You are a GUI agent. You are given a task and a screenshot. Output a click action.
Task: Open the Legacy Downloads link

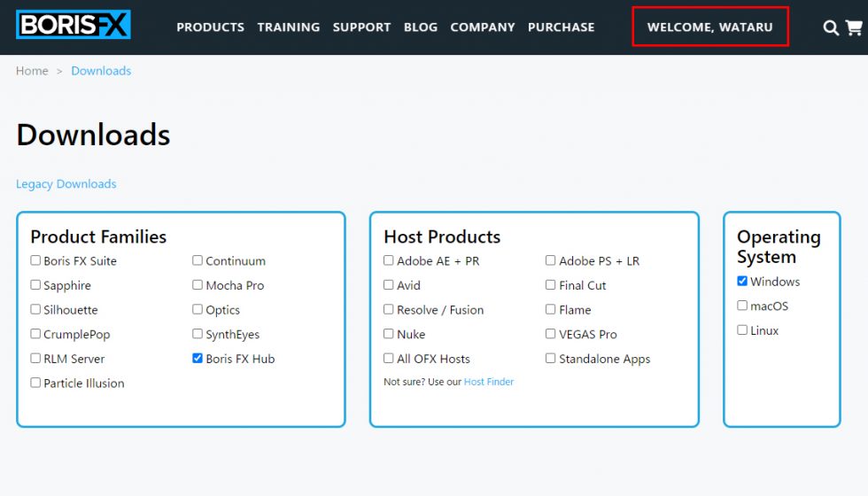(66, 184)
